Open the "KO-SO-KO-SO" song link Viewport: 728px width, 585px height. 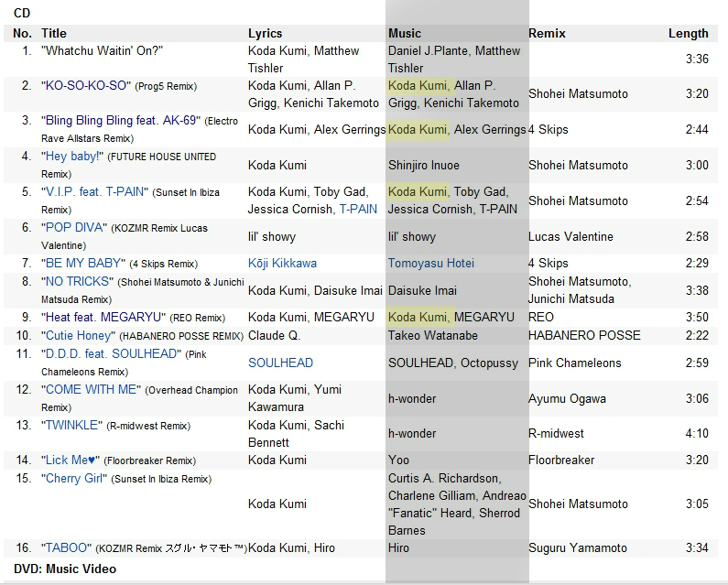coord(87,85)
